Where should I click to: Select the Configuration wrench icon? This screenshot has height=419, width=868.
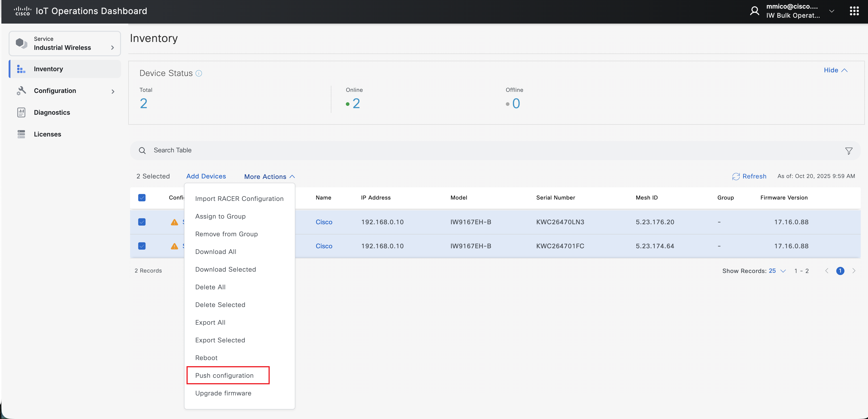[21, 91]
